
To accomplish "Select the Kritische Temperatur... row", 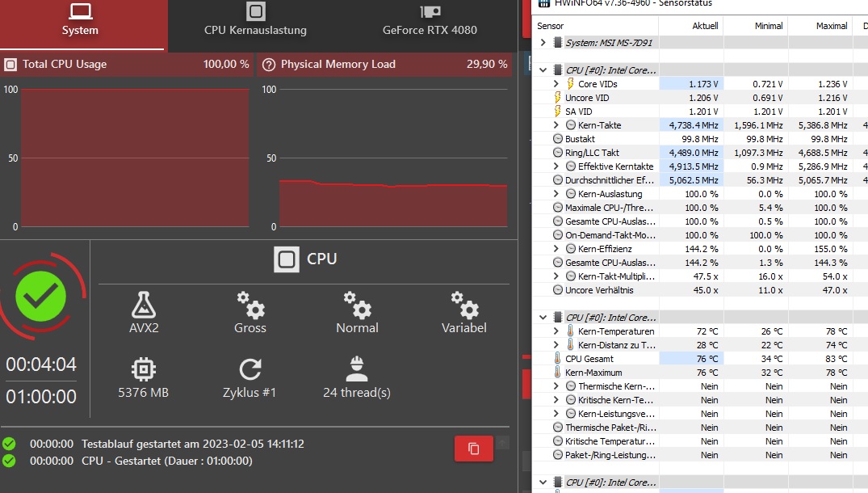I will pos(700,441).
